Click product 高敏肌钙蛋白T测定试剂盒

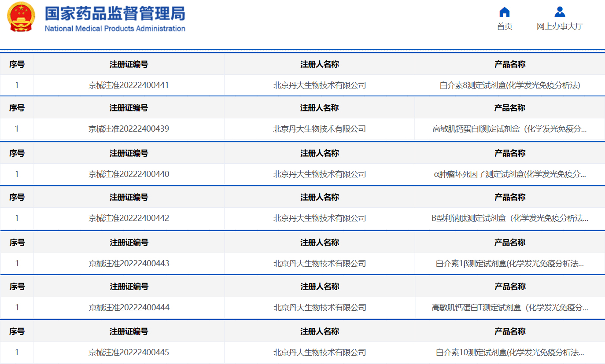tap(510, 308)
